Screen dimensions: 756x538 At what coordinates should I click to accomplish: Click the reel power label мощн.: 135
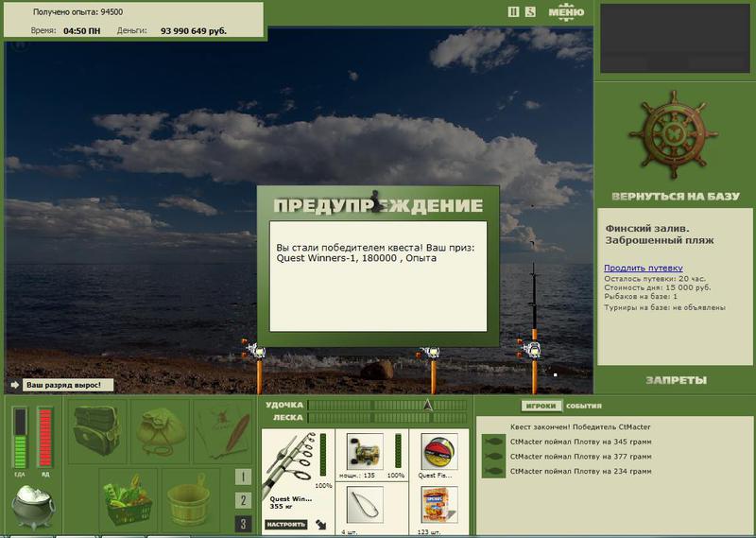pos(357,476)
